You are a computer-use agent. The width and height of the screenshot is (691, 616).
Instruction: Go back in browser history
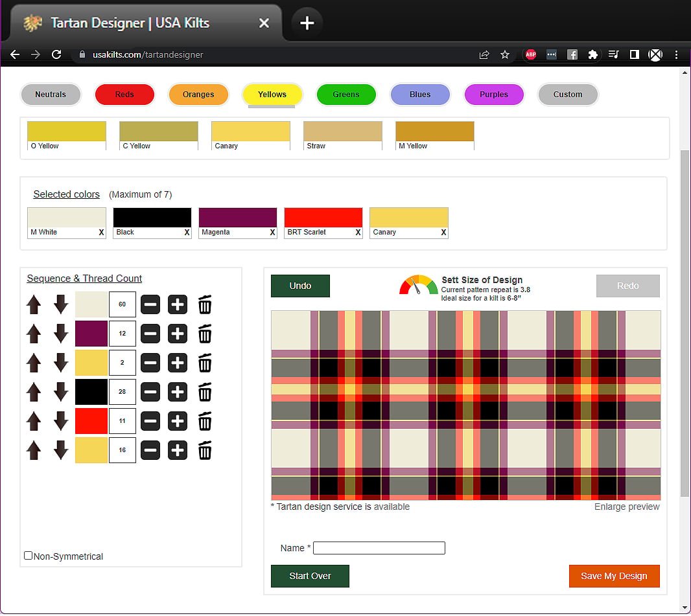[15, 54]
